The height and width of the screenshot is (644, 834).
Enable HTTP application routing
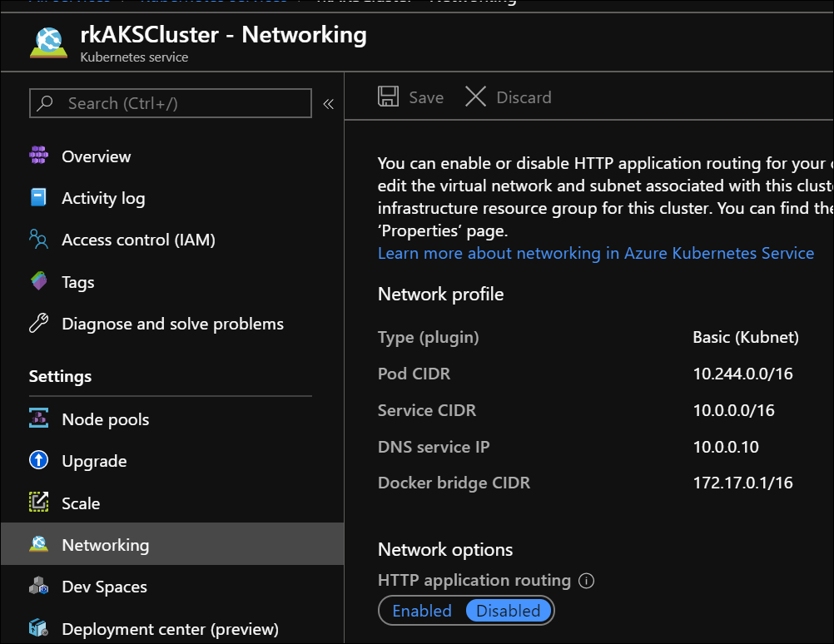(422, 611)
